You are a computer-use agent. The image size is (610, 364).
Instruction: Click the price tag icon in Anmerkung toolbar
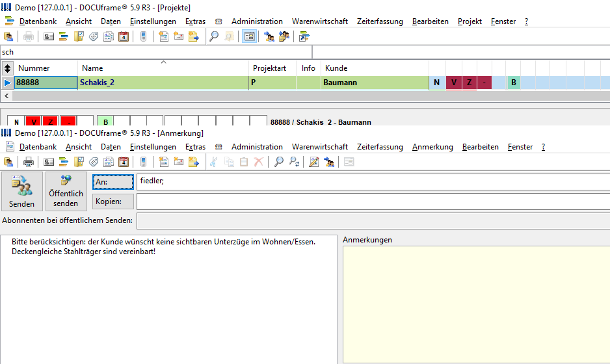pyautogui.click(x=94, y=162)
